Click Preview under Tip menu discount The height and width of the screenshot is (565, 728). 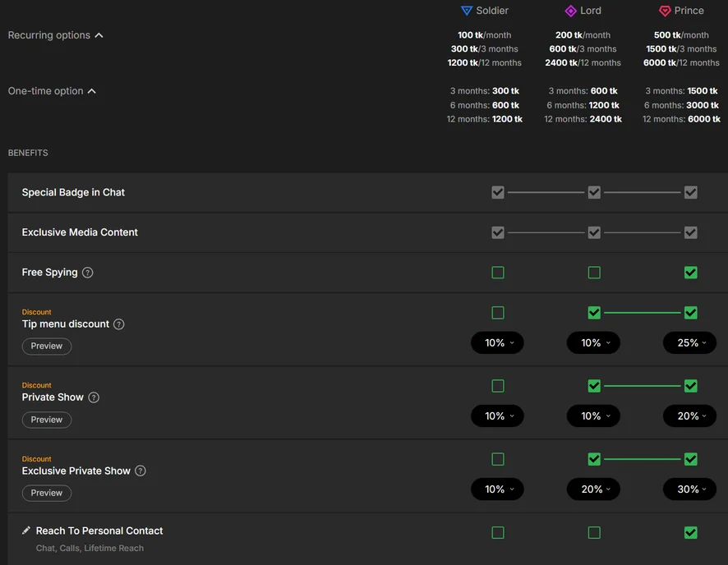pos(47,347)
